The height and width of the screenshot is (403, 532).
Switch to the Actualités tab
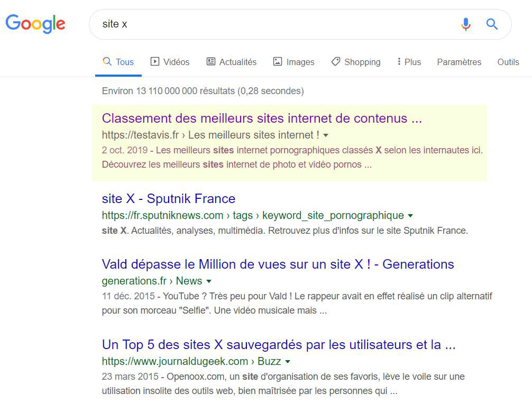(232, 62)
